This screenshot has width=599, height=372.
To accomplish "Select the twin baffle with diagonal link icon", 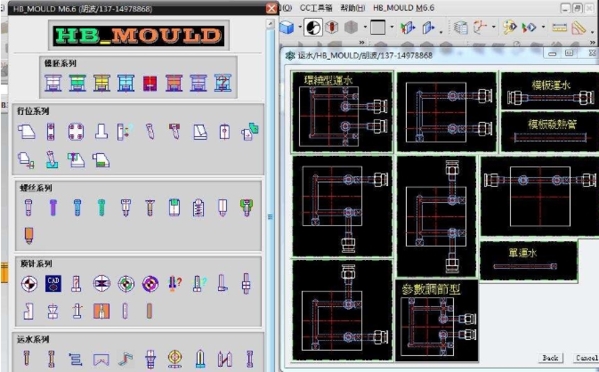I will click(224, 359).
